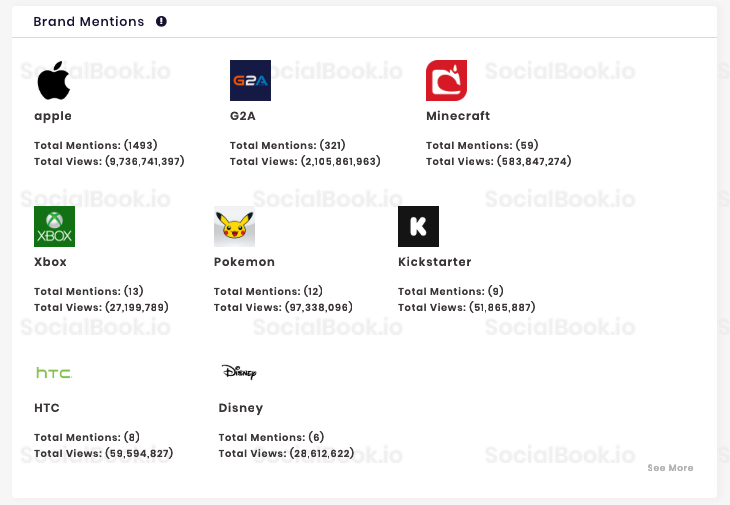Click Xbox Total Mentions (13)
The image size is (730, 505).
(x=88, y=291)
